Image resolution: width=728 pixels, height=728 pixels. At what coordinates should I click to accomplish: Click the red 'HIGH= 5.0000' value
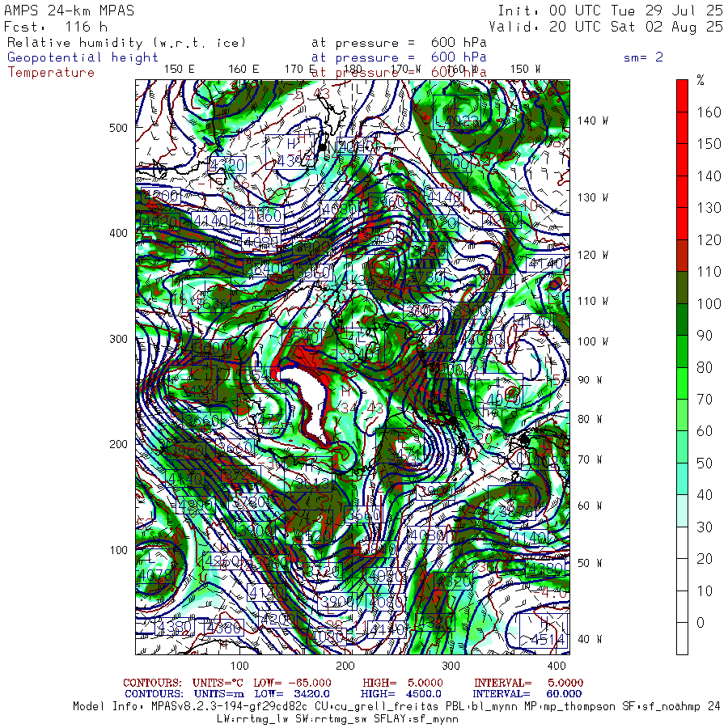pos(403,683)
